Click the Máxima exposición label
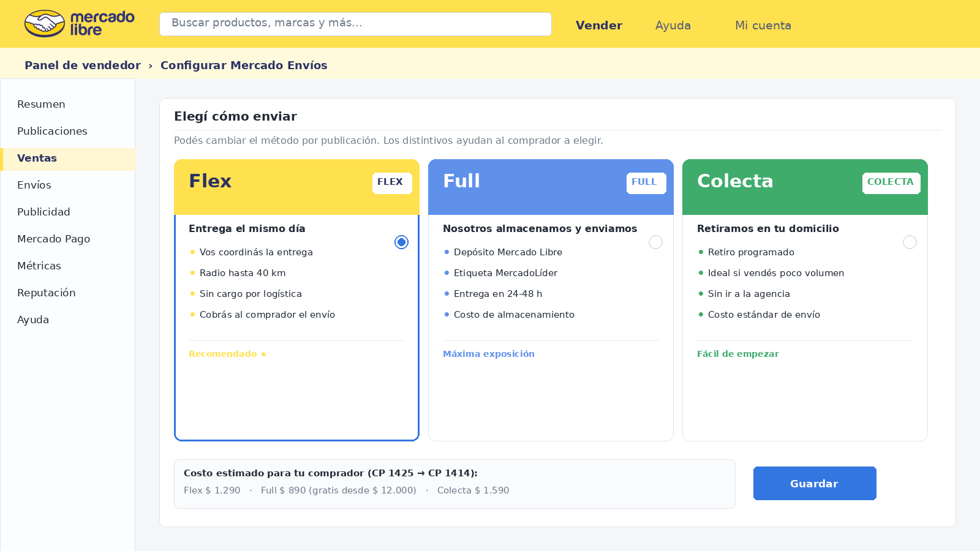Screen dimensions: 980x551 click(x=489, y=354)
